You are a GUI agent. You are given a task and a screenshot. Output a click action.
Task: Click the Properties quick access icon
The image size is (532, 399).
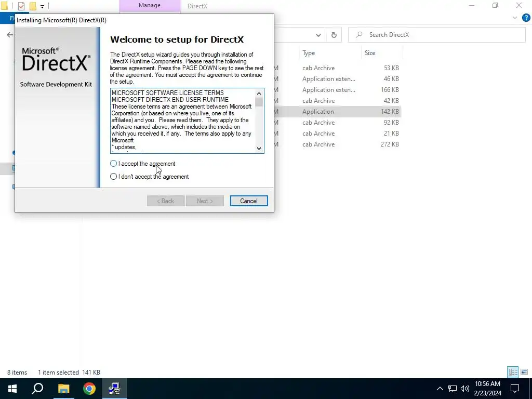[21, 6]
